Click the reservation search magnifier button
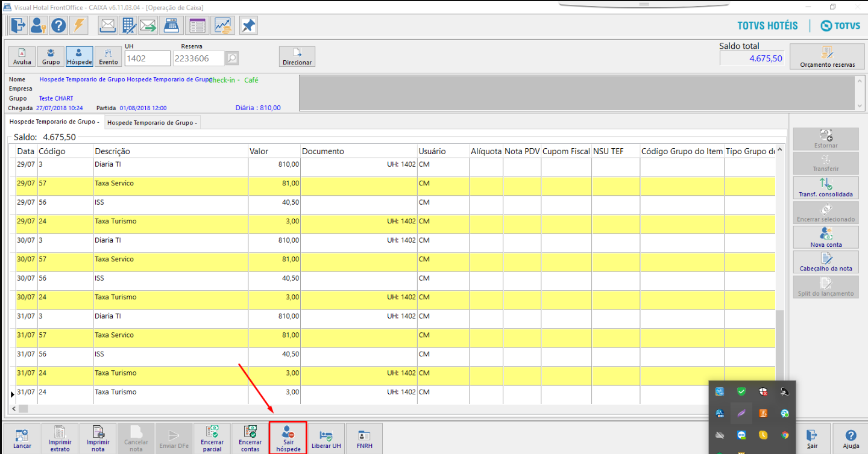 coord(232,58)
